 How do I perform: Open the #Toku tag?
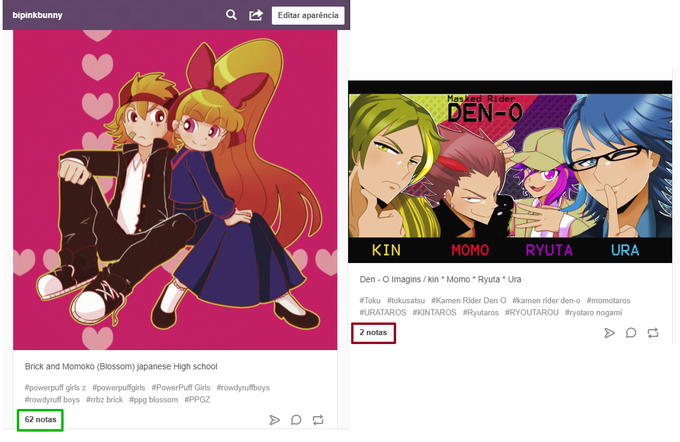pyautogui.click(x=370, y=300)
